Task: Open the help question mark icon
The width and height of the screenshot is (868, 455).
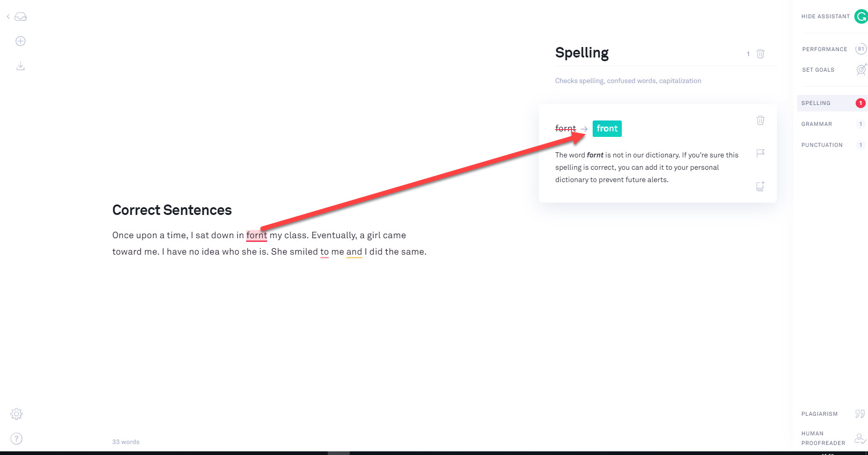Action: (x=16, y=439)
